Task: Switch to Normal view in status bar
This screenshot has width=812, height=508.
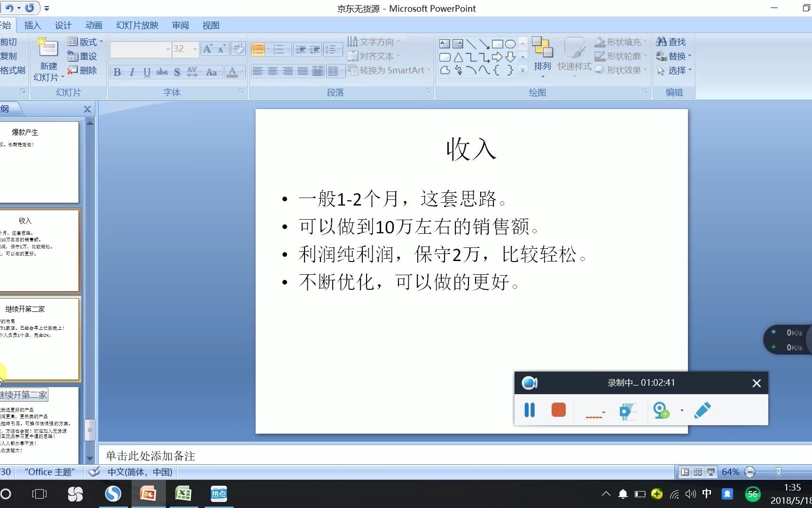Action: point(685,472)
